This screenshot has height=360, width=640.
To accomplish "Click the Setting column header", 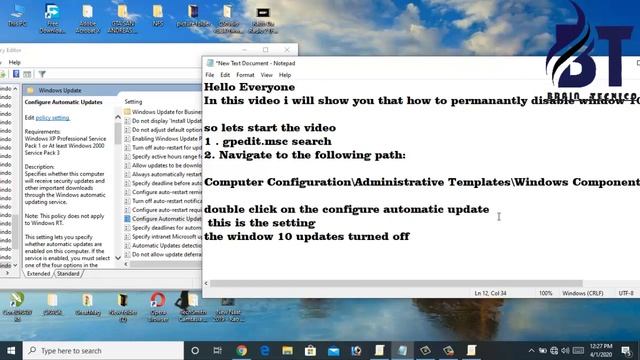I will tap(133, 102).
